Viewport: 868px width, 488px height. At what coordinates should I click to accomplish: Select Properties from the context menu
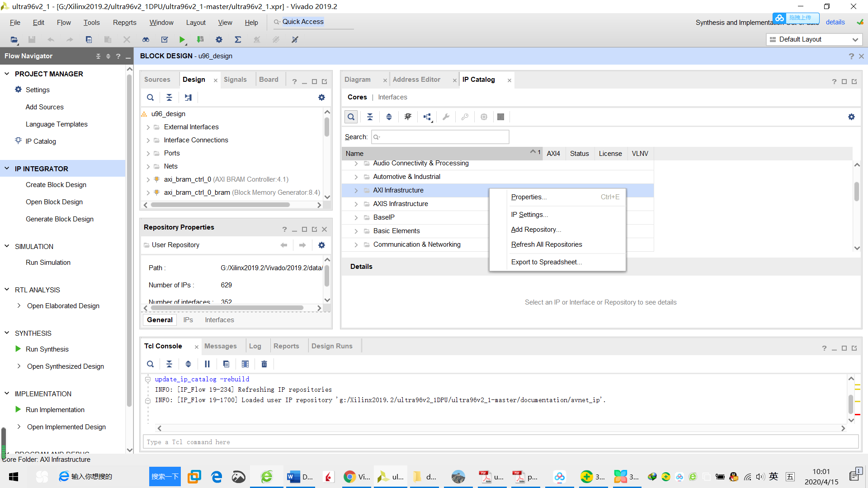pos(527,197)
